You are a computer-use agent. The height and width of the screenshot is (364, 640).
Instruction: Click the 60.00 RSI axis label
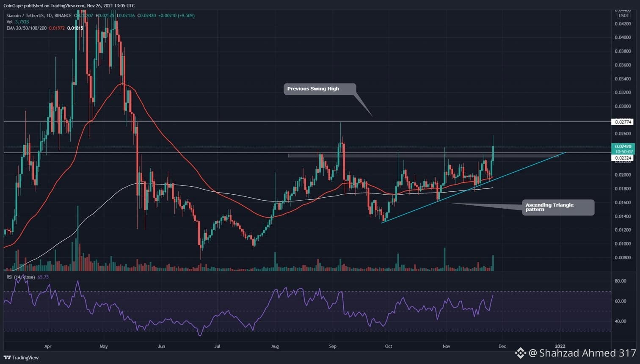[621, 301]
